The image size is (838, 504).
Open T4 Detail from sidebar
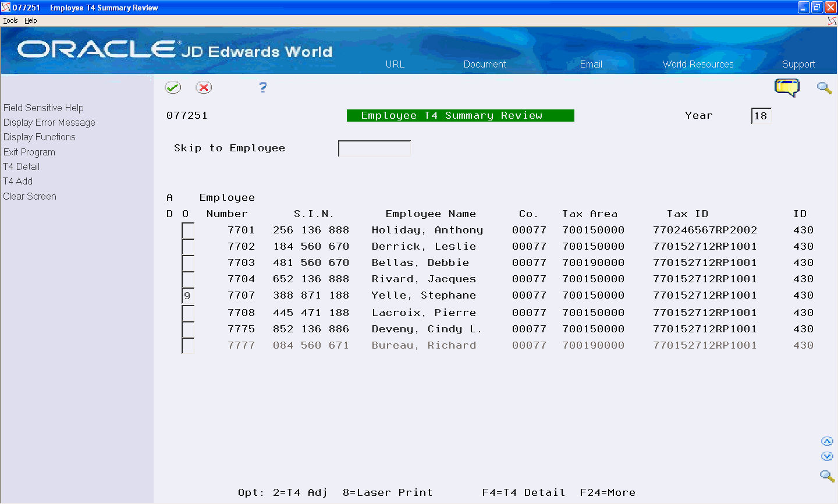click(x=22, y=166)
